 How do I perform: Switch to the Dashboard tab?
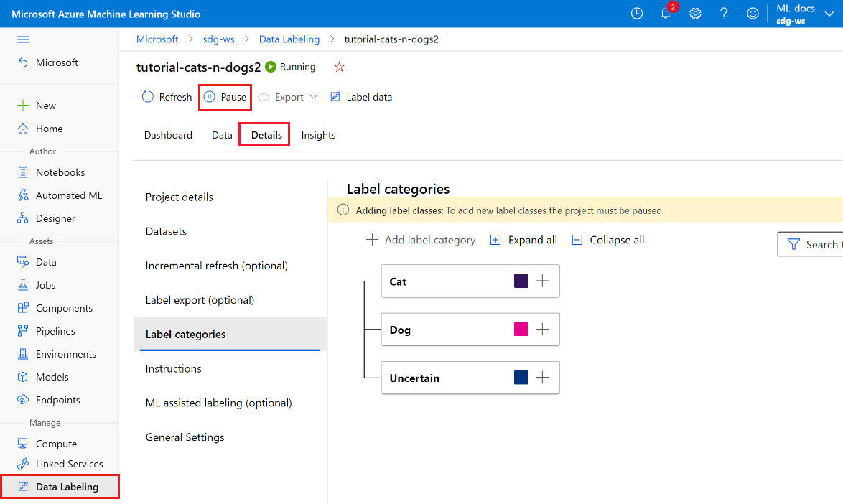[x=168, y=134]
